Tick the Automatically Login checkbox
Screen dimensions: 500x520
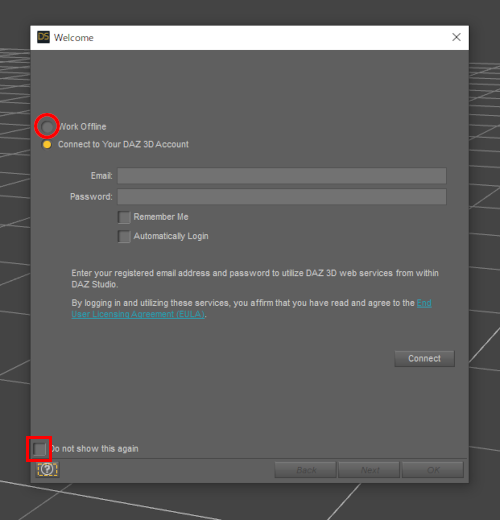pos(124,236)
